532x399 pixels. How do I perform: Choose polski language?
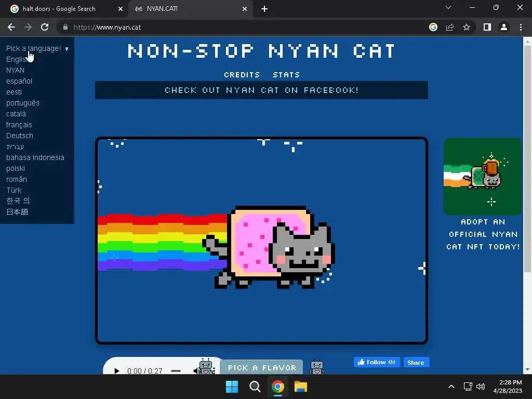(16, 168)
